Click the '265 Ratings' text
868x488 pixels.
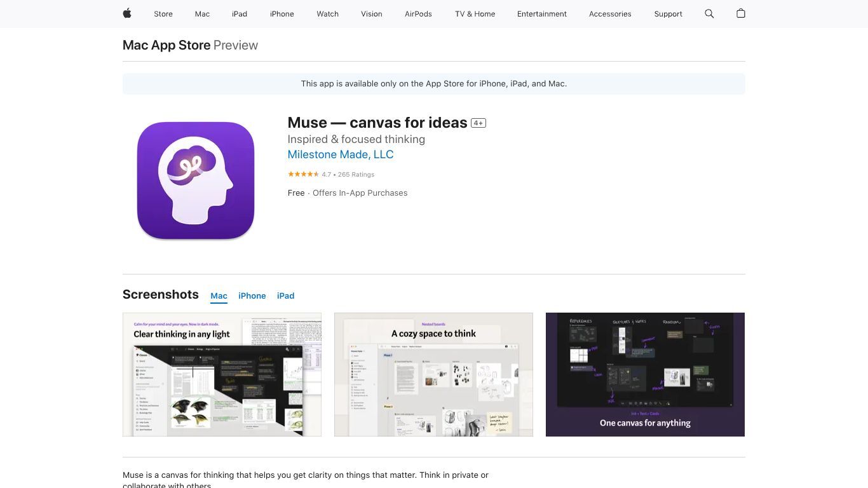tap(356, 175)
